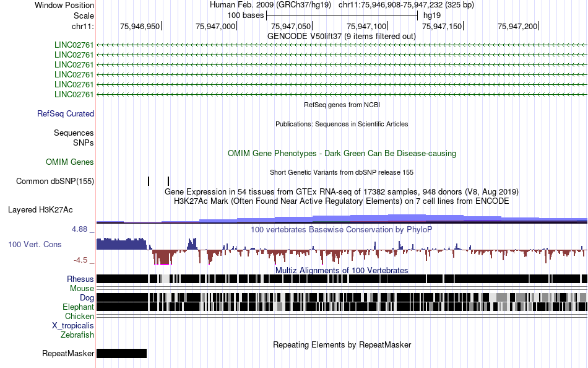This screenshot has width=588, height=368.
Task: Open Multiz Alignments of 100 Vertebrates title
Action: tap(342, 270)
